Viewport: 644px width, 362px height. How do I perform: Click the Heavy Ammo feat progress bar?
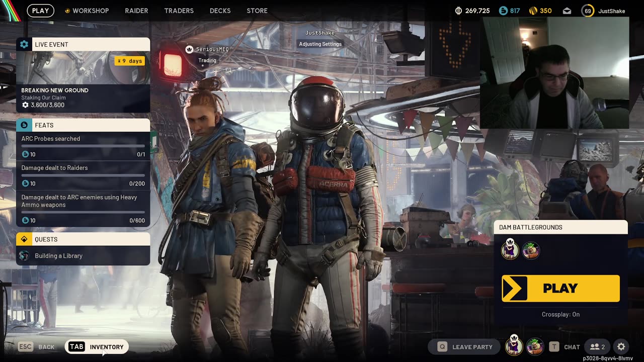[83, 212]
